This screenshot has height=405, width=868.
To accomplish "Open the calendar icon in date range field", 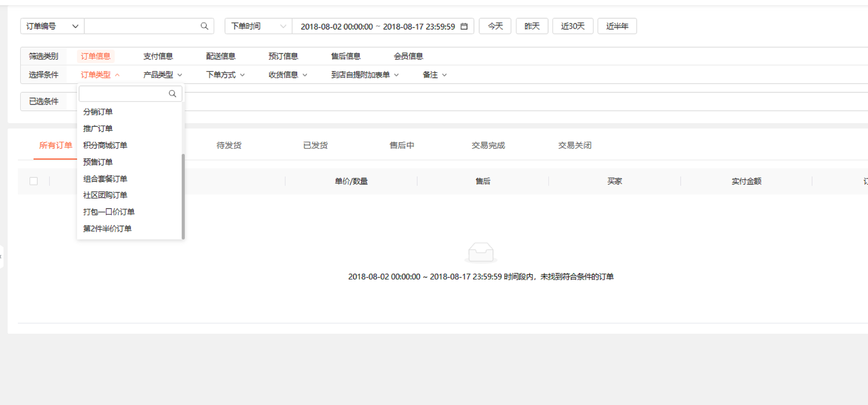I will [x=464, y=26].
